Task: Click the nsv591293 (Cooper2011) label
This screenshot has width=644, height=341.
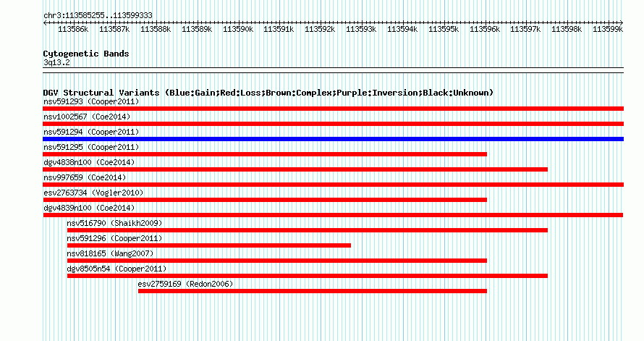Action: 91,101
